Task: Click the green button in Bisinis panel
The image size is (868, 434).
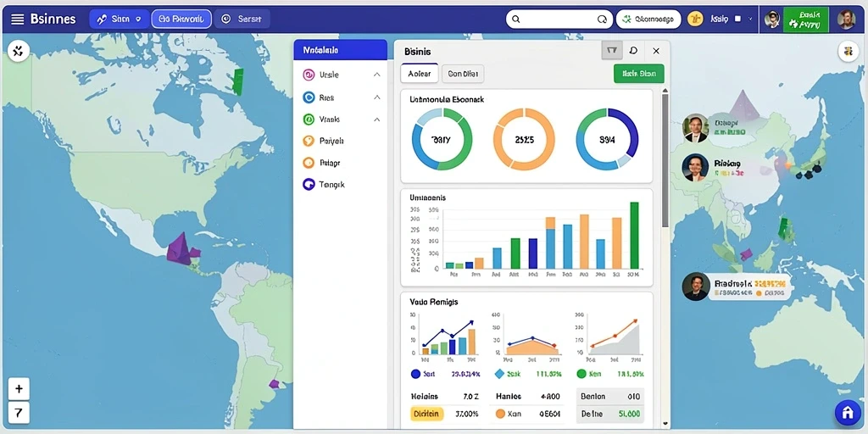Action: [639, 74]
